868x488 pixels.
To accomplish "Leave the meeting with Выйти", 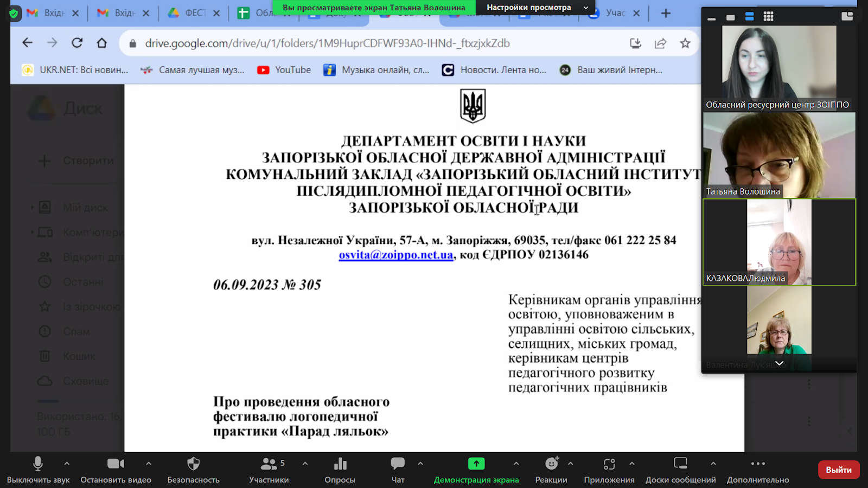I will point(839,470).
